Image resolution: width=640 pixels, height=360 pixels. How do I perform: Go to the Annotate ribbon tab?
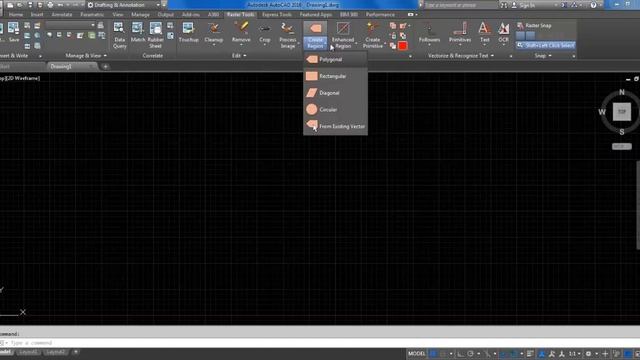[x=62, y=14]
